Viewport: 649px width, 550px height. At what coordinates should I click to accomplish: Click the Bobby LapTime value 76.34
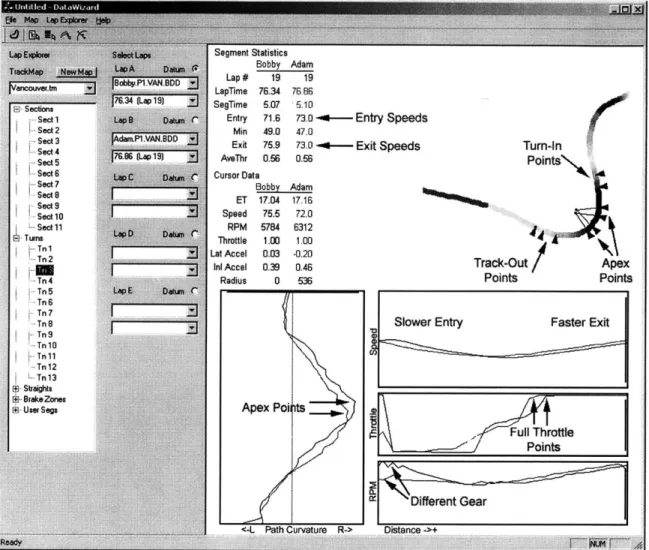click(269, 91)
